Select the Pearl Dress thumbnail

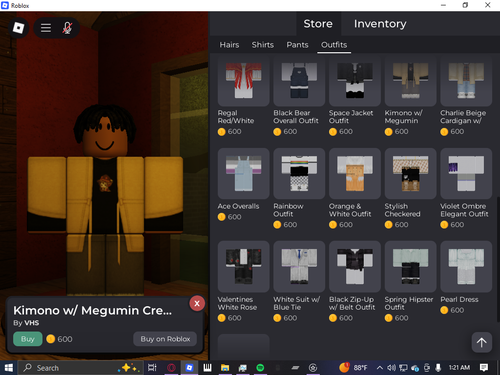[466, 267]
